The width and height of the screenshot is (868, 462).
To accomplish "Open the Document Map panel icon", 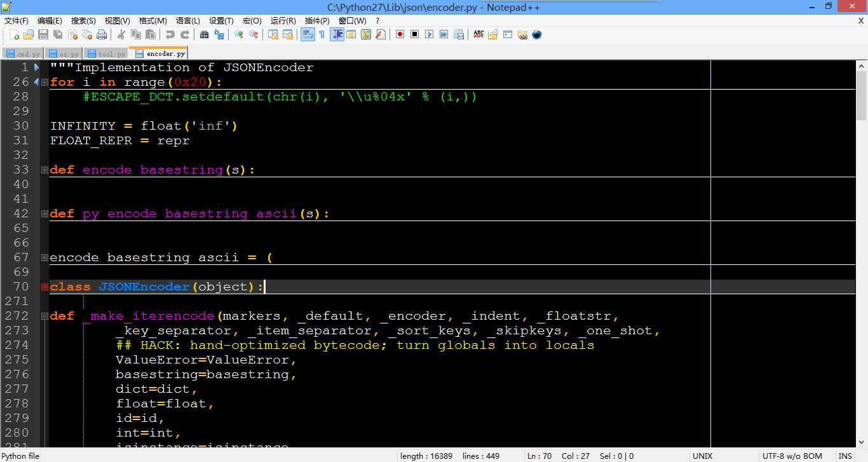I will coord(365,34).
